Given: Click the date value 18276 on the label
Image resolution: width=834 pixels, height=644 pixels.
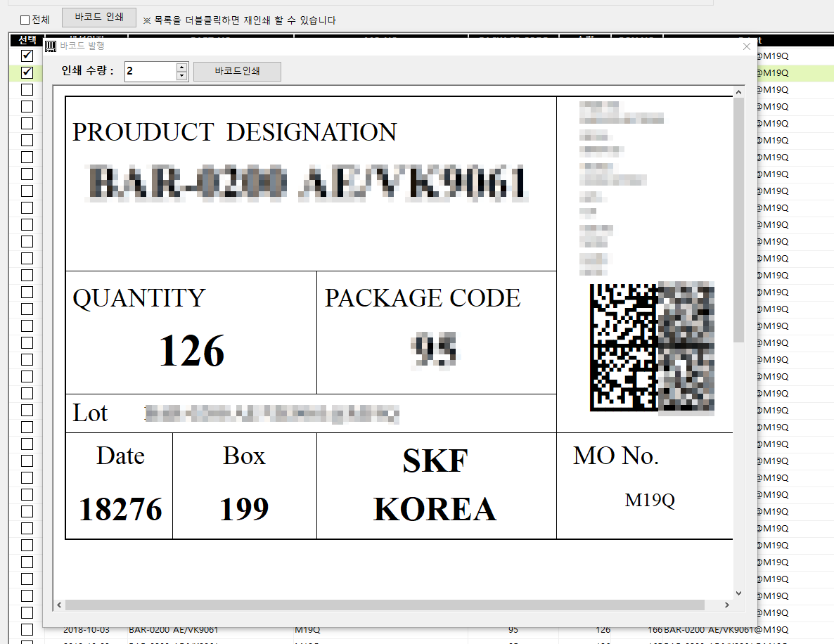Looking at the screenshot, I should click(x=120, y=509).
